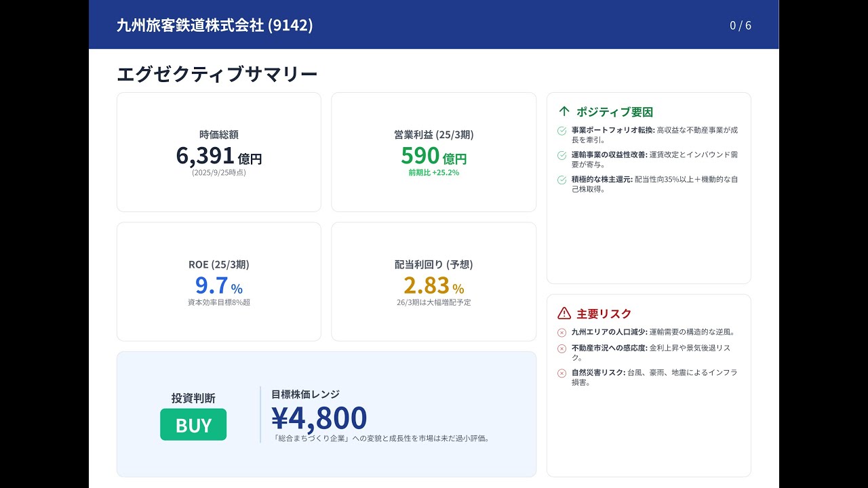Click the red X icon next to 自然災害リスク

pyautogui.click(x=561, y=373)
